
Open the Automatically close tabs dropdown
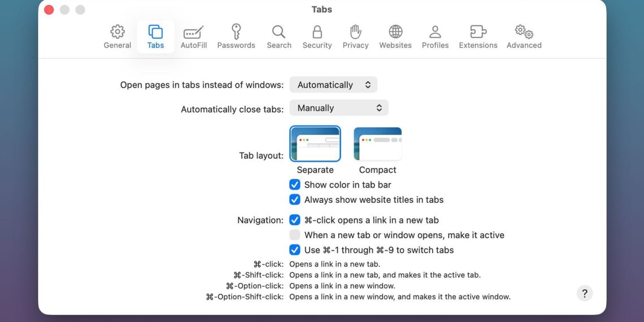(339, 108)
